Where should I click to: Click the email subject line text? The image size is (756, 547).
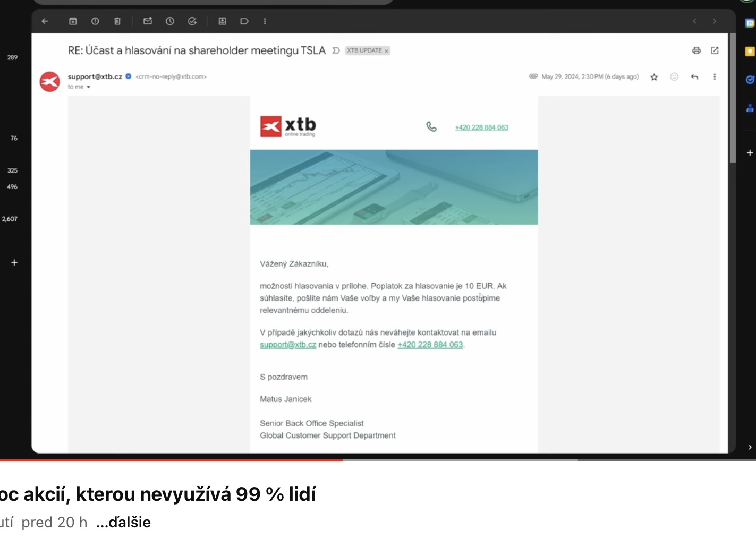point(197,50)
